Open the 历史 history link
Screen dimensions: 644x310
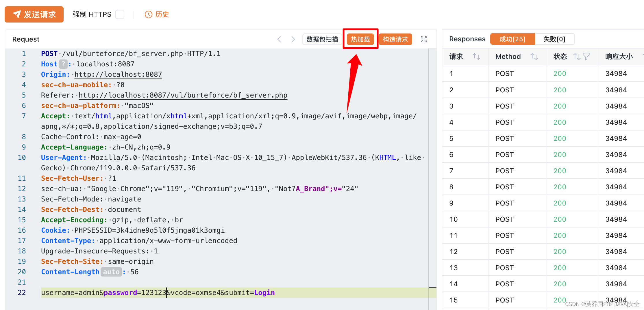(x=162, y=14)
